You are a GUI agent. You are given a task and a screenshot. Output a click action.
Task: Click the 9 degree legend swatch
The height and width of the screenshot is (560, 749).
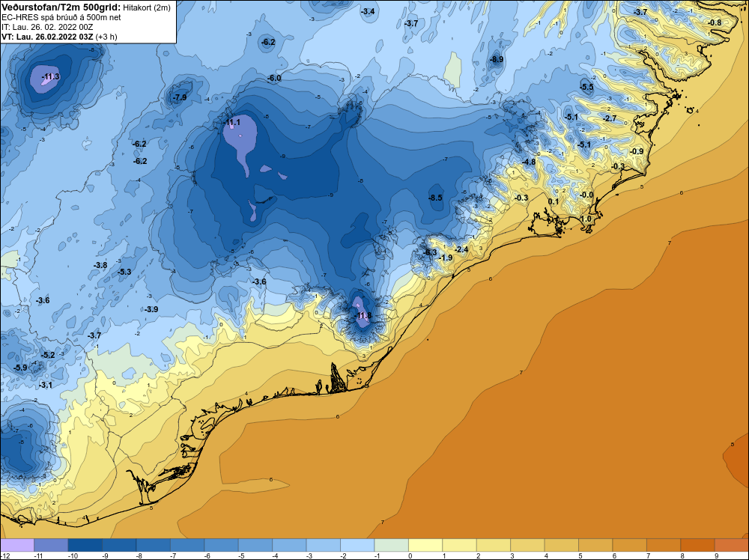pyautogui.click(x=732, y=545)
